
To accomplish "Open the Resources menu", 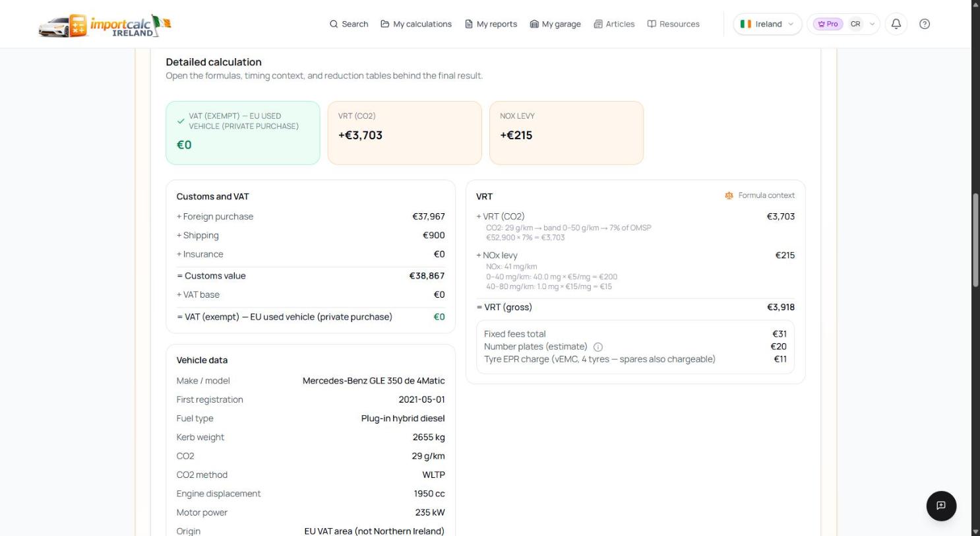I will pos(673,24).
